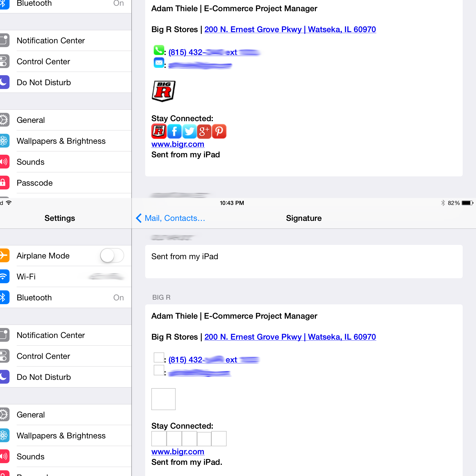Tap the blue mail envelope icon

(x=159, y=63)
